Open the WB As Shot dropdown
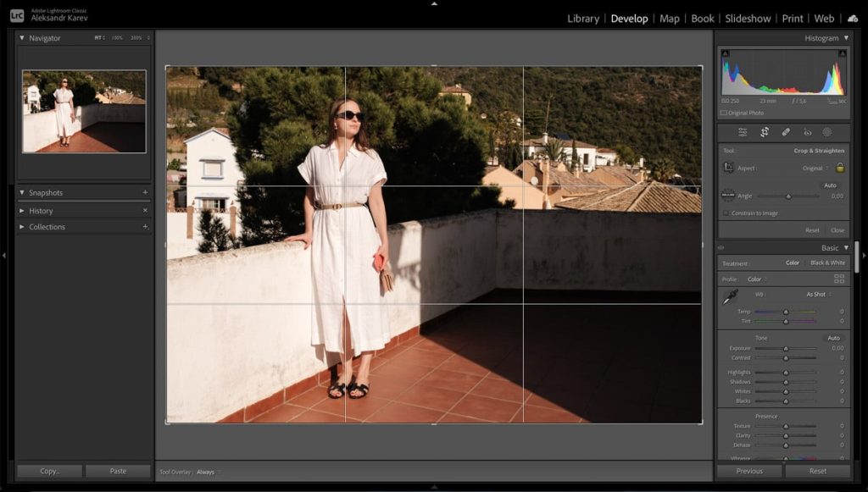 point(817,295)
